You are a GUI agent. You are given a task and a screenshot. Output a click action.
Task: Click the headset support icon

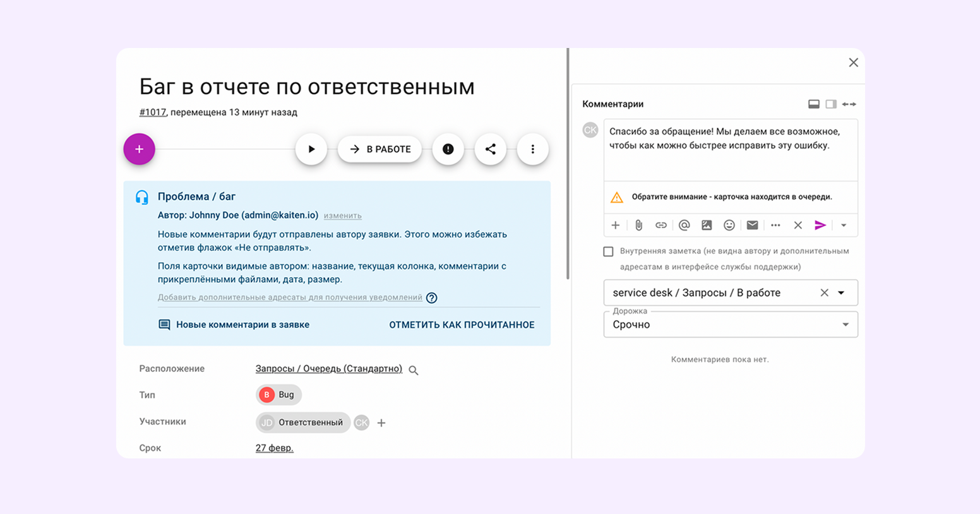point(142,197)
